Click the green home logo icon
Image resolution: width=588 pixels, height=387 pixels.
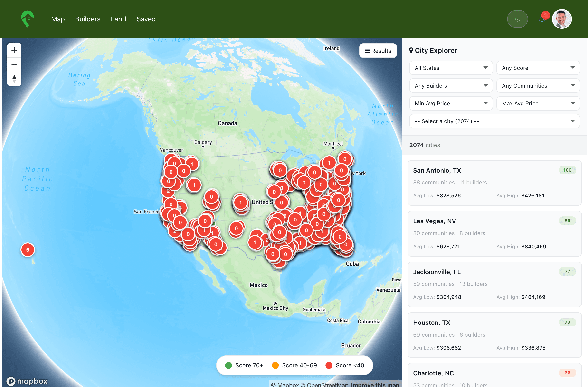point(27,19)
